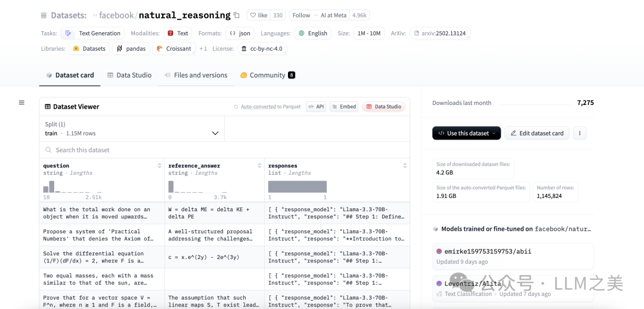
Task: Open Data Studio button in Dataset Viewer
Action: click(x=383, y=106)
